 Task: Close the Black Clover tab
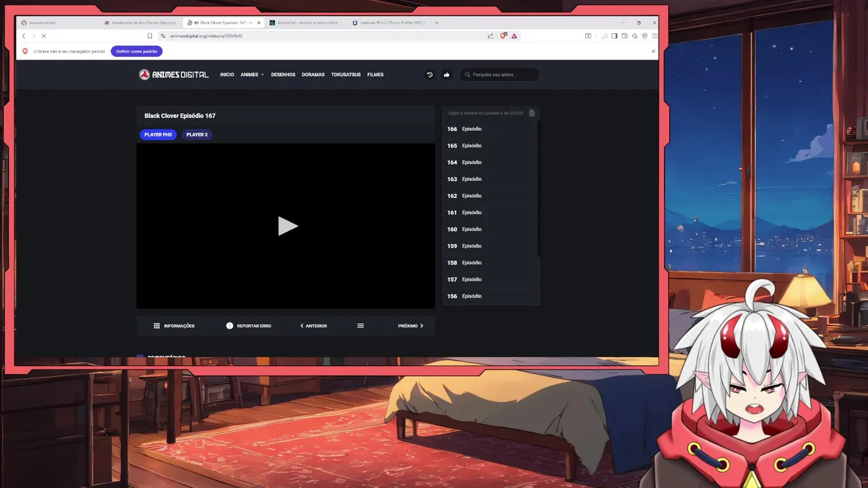pos(258,22)
